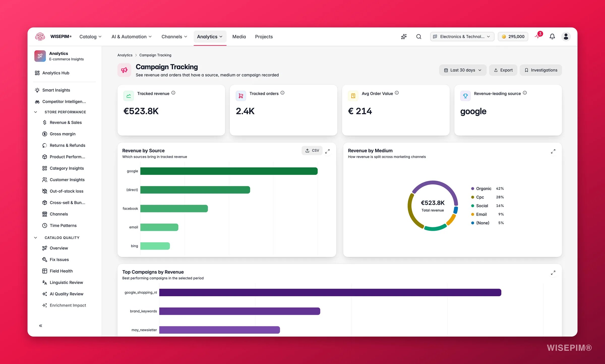This screenshot has height=364, width=605.
Task: Open notifications bell icon
Action: (x=552, y=37)
